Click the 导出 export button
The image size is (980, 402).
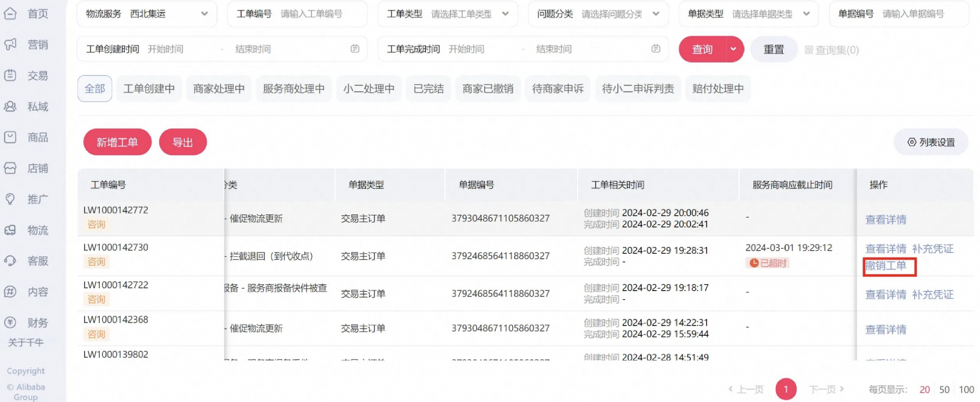pyautogui.click(x=183, y=142)
